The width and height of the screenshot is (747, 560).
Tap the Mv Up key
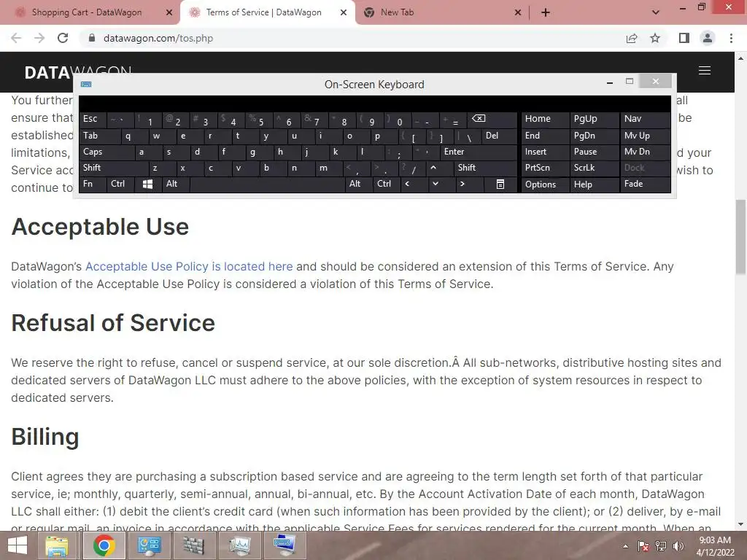click(645, 136)
